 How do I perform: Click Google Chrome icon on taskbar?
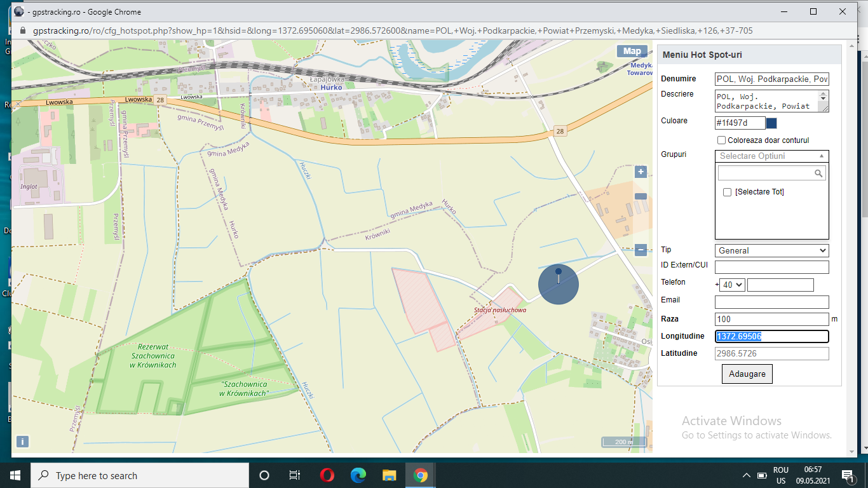[x=421, y=475]
